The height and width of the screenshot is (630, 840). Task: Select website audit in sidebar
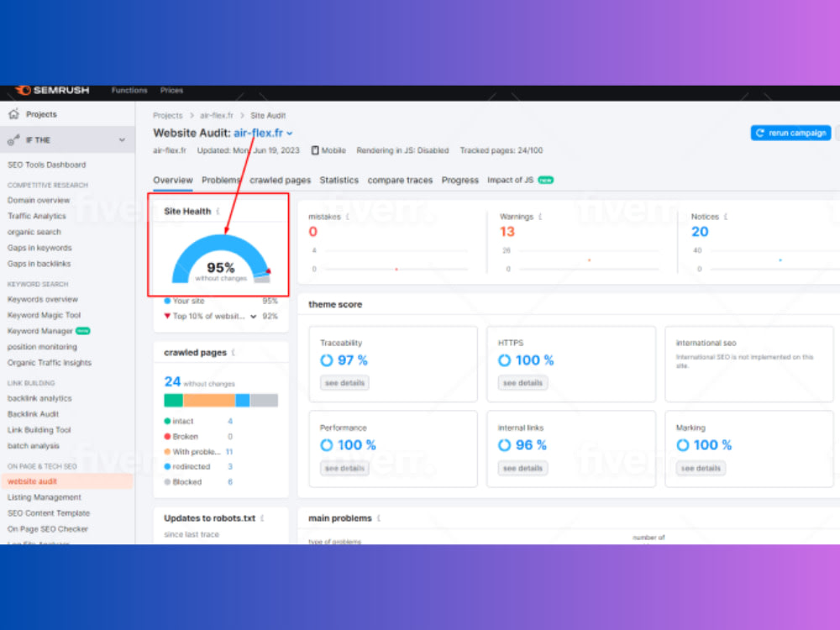[67, 481]
